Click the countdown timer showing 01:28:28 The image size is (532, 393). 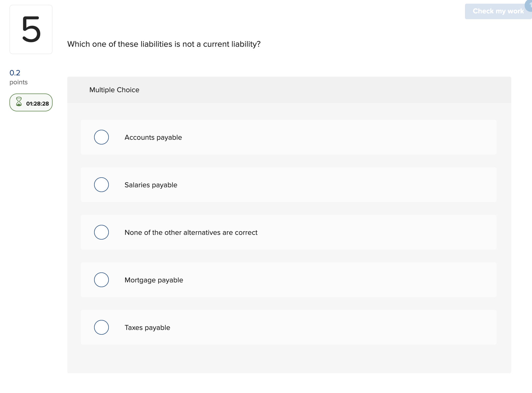(37, 103)
